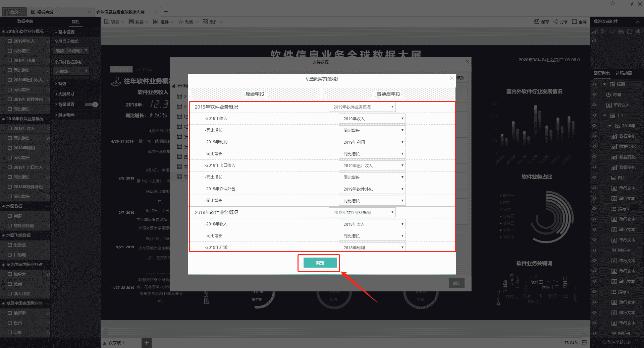Close the 软件信息业务全球数据大屏 tab
644x348 pixels.
point(156,12)
